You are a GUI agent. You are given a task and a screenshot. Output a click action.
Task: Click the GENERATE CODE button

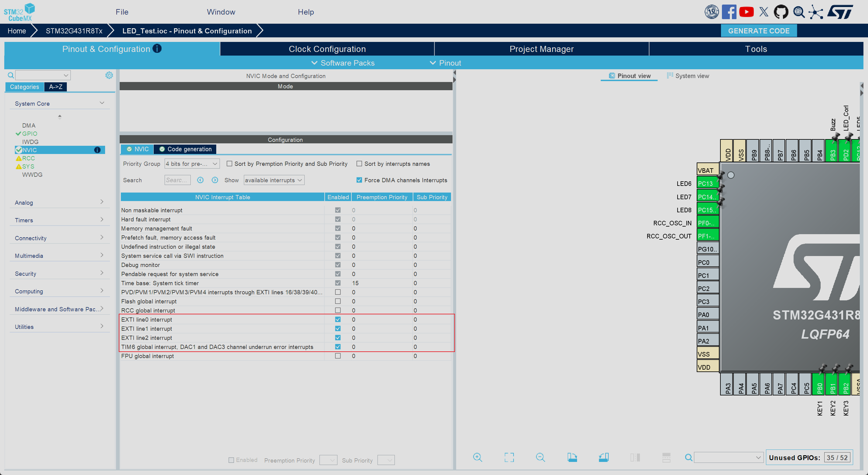[758, 31]
